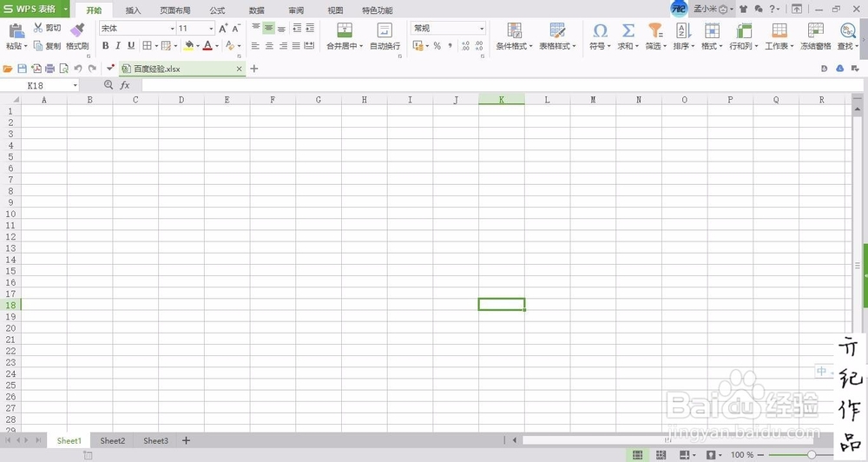
Task: Open the 行和列 rows and columns menu
Action: pos(744,36)
